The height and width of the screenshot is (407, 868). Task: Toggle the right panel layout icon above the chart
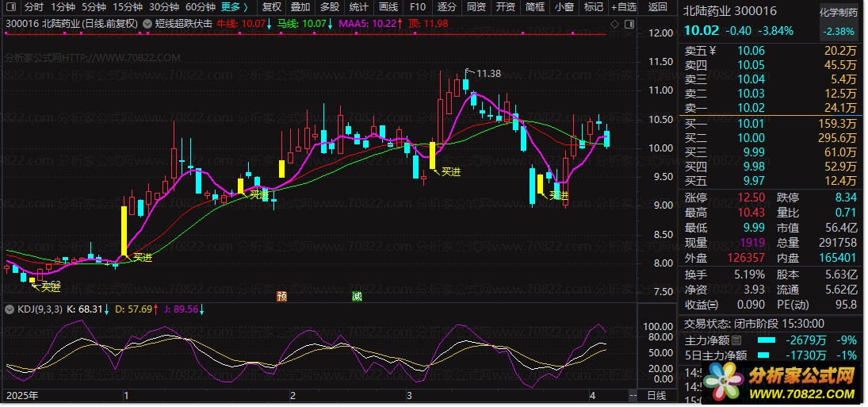pos(629,25)
